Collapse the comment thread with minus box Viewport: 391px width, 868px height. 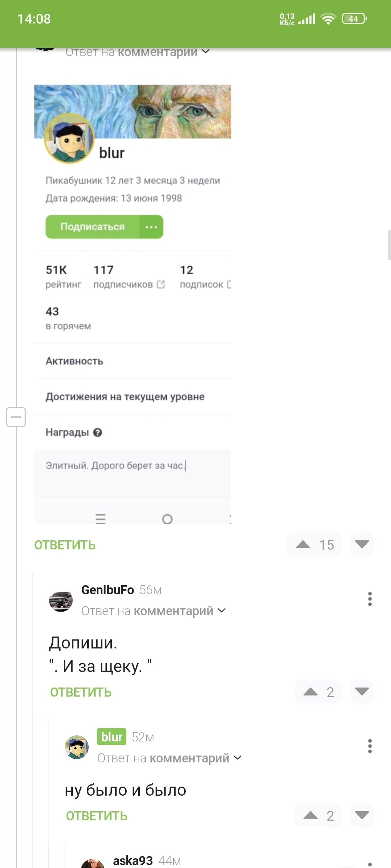[16, 417]
